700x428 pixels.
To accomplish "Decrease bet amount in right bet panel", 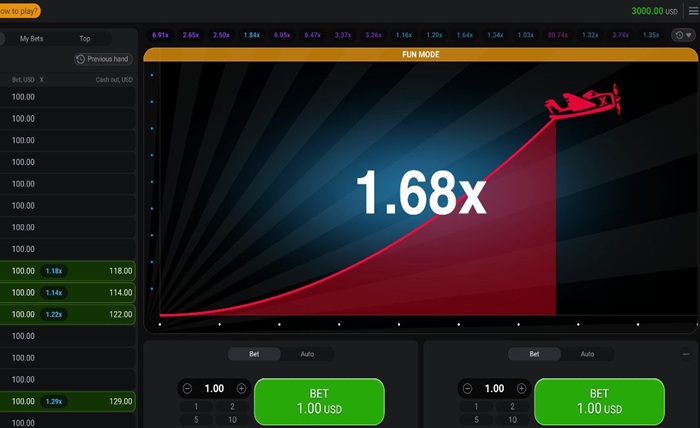I will coord(467,388).
